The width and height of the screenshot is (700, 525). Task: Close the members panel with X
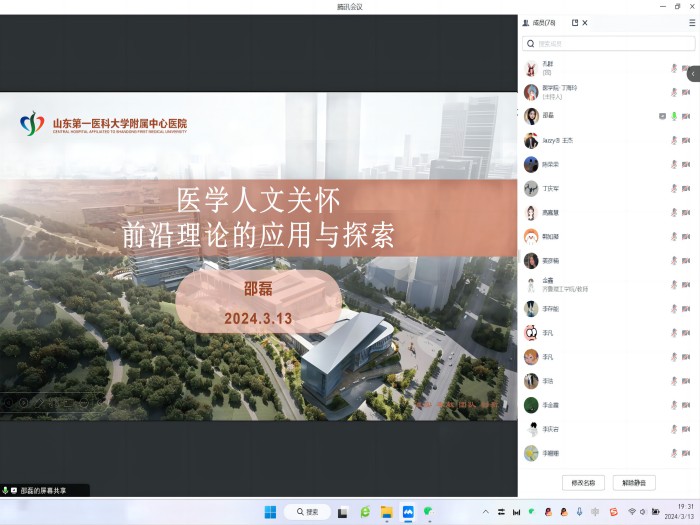pos(585,22)
